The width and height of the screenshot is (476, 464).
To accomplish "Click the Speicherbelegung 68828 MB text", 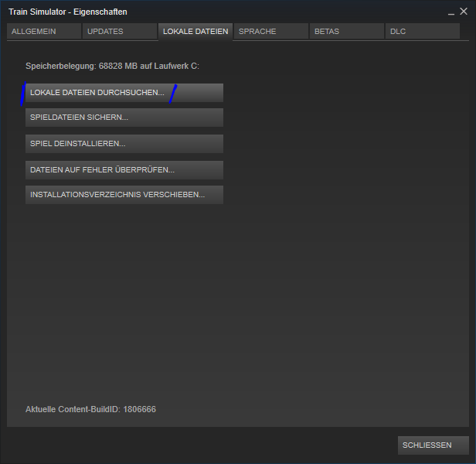I will 112,66.
